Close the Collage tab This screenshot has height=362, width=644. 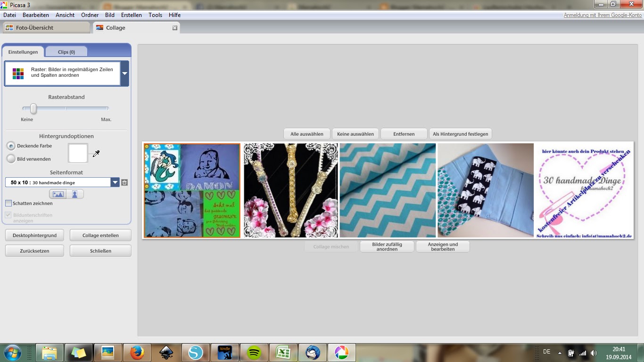[x=175, y=28]
